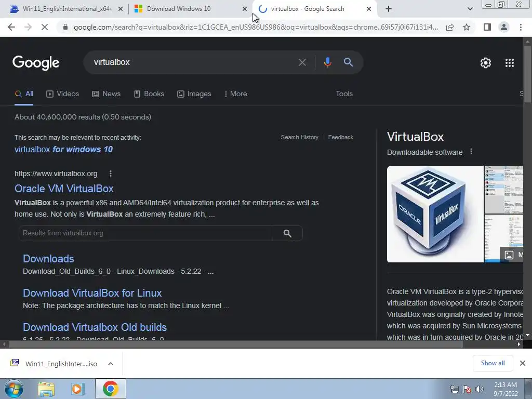Open the Chrome profile avatar
This screenshot has height=399, width=532.
click(x=504, y=27)
